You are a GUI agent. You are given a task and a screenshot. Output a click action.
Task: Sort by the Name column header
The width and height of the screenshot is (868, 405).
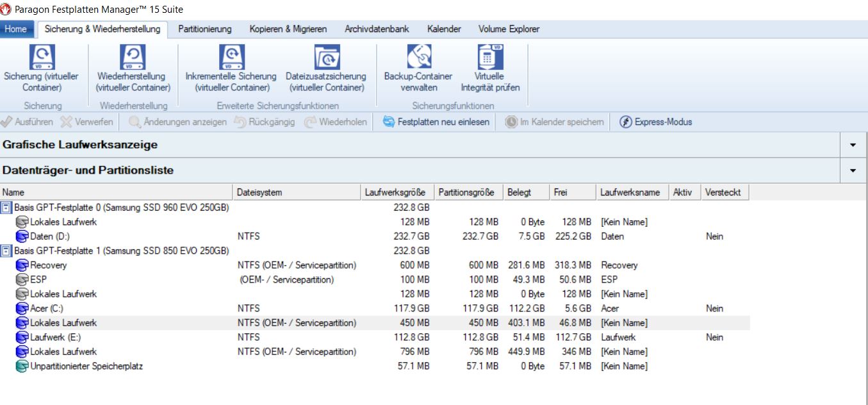coord(116,192)
